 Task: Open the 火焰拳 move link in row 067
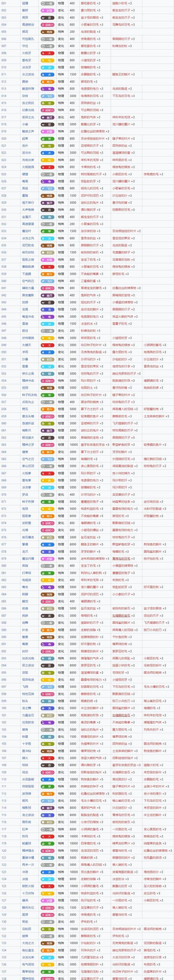click(x=26, y=473)
